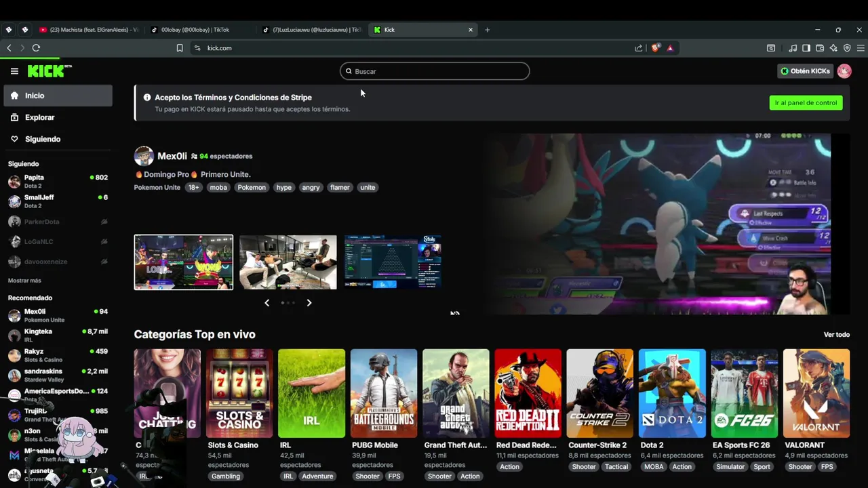This screenshot has height=488, width=868.
Task: Click the VPN shield icon in toolbar
Action: [x=847, y=48]
